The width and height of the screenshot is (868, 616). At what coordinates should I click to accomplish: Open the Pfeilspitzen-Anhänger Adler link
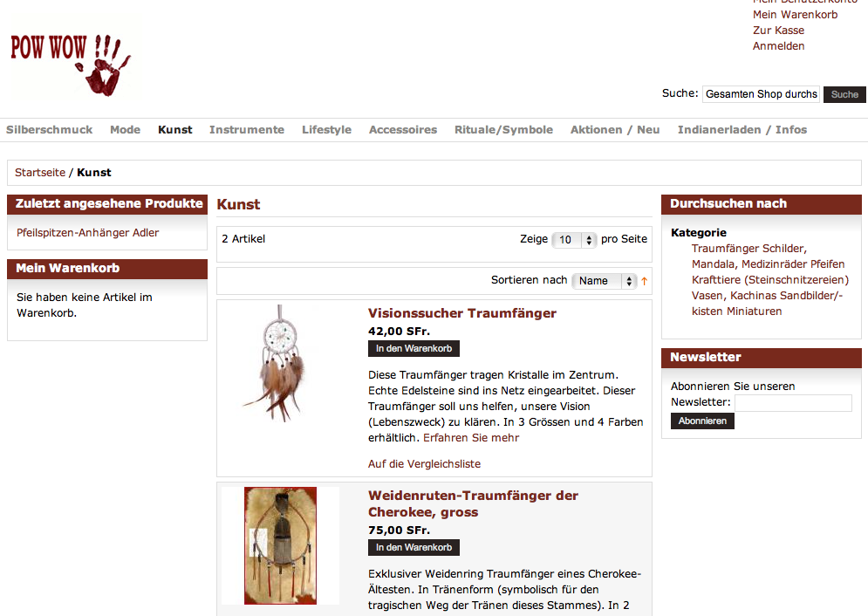(87, 233)
